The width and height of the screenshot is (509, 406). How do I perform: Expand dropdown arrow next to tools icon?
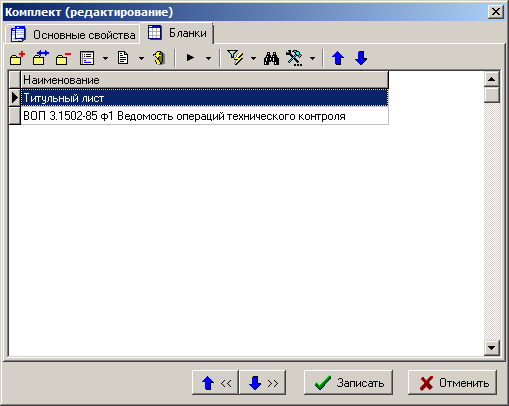[312, 59]
